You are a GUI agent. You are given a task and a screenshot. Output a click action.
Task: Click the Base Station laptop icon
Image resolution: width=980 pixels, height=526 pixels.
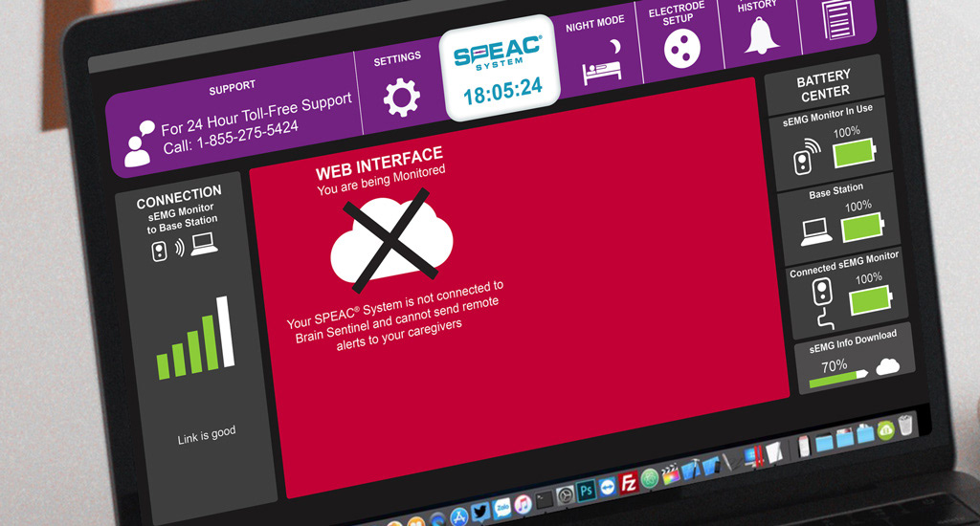click(x=816, y=231)
